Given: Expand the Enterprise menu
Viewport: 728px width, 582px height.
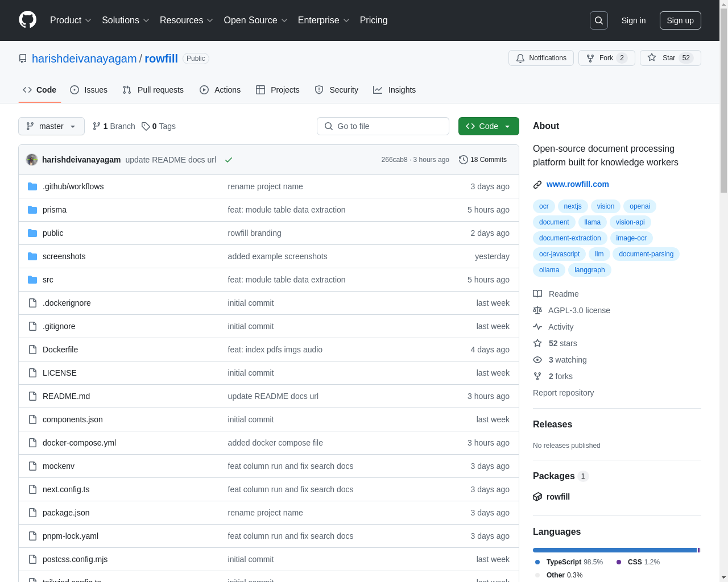Looking at the screenshot, I should point(324,20).
